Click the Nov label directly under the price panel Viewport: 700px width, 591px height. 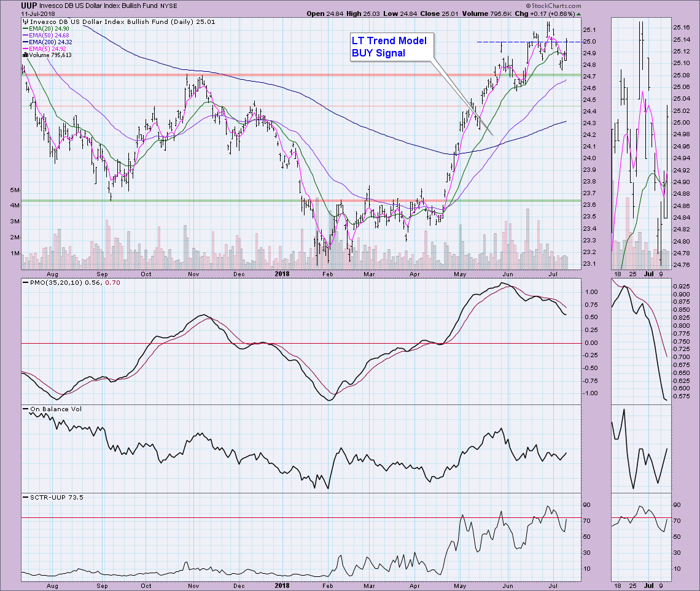pos(193,274)
